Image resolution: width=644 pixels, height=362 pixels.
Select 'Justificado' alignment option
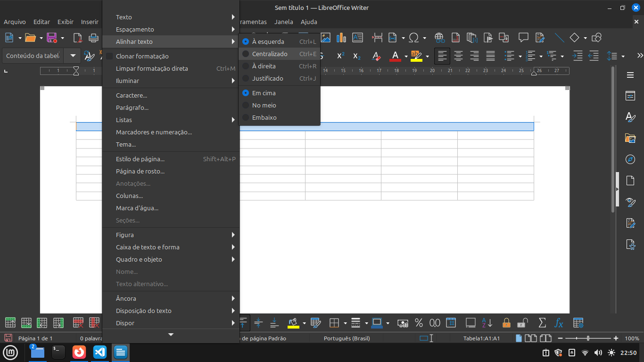click(280, 78)
